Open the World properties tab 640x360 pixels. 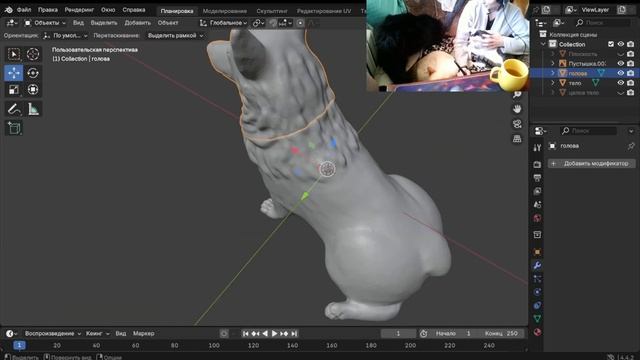click(x=537, y=218)
